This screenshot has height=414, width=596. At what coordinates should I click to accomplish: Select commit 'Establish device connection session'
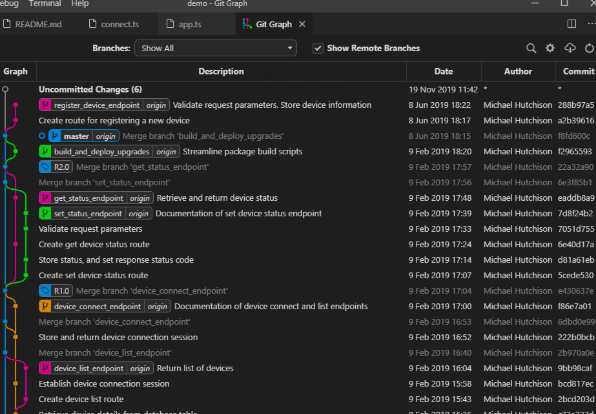(x=298, y=384)
